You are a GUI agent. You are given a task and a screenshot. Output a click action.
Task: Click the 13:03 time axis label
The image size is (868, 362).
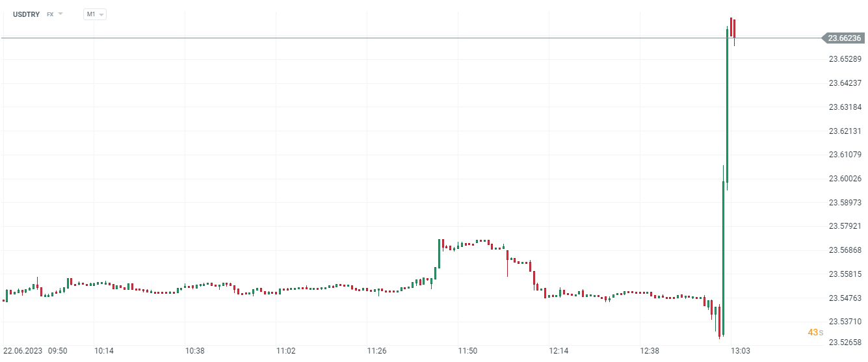[x=741, y=351]
